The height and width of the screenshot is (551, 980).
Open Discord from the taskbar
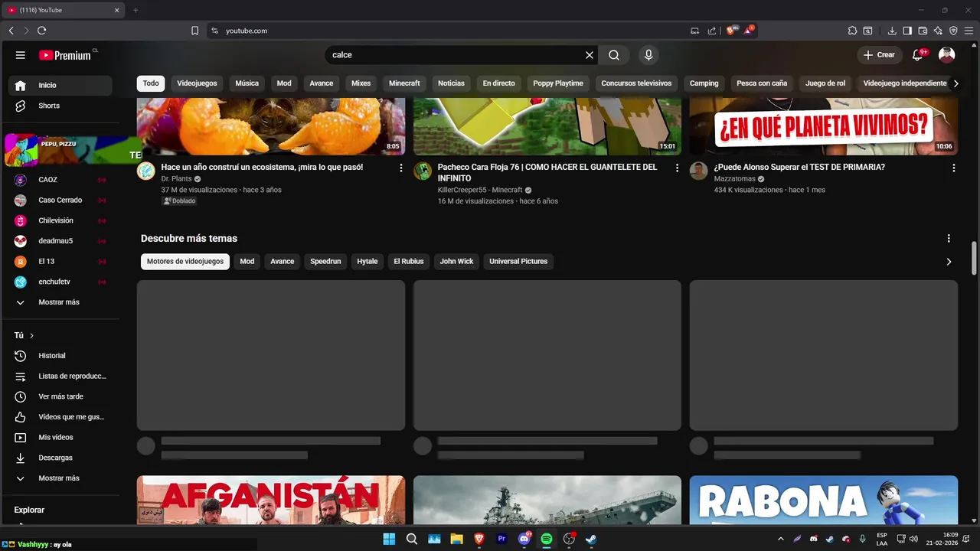click(524, 539)
